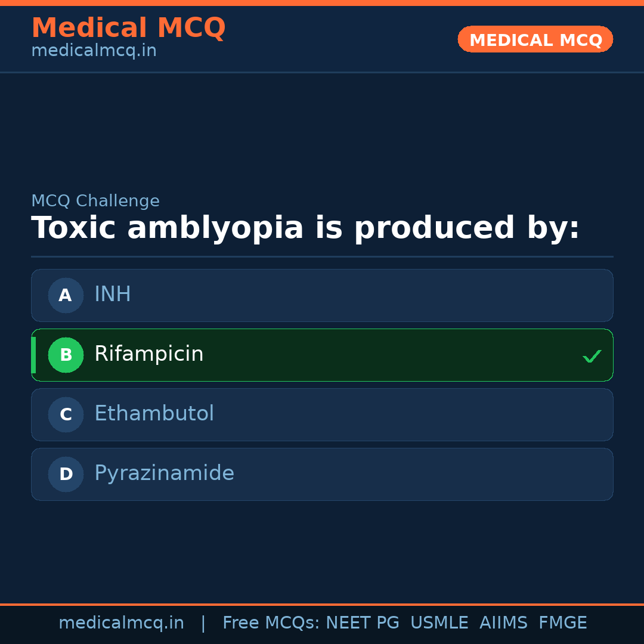Click the Toxic amblyopia question heading

(305, 228)
